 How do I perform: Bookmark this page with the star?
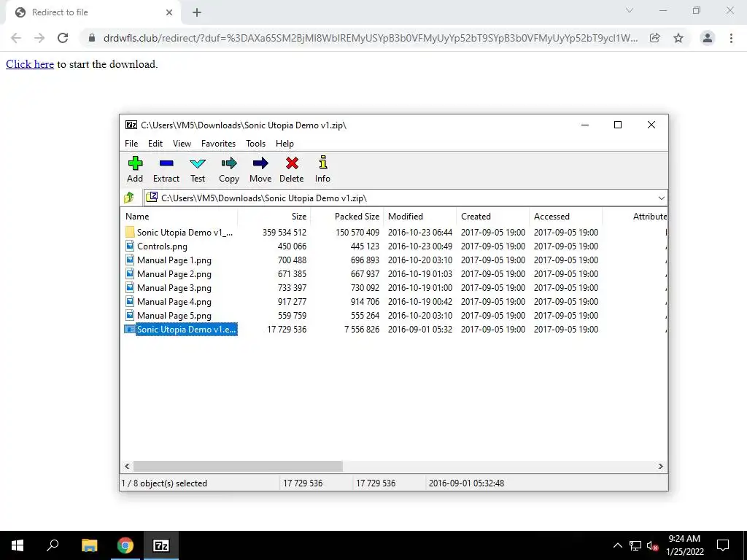tap(678, 38)
